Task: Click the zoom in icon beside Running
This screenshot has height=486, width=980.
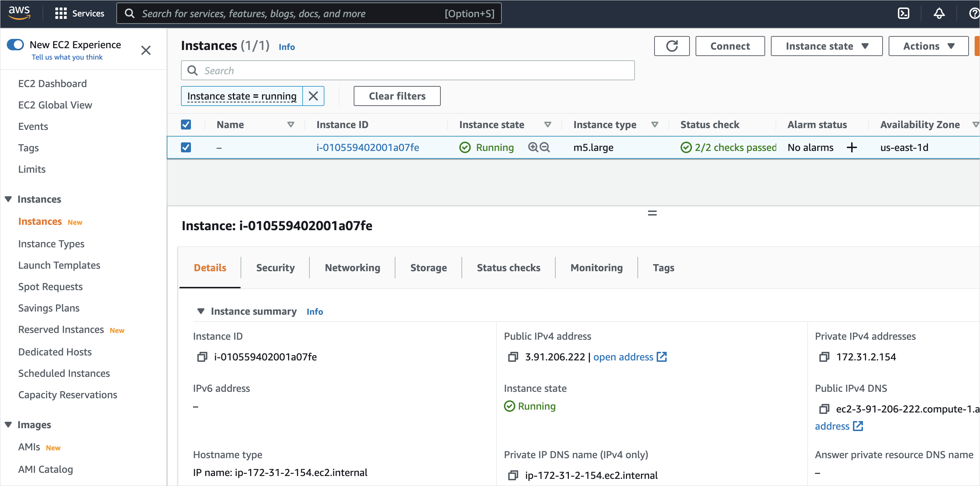Action: (533, 147)
